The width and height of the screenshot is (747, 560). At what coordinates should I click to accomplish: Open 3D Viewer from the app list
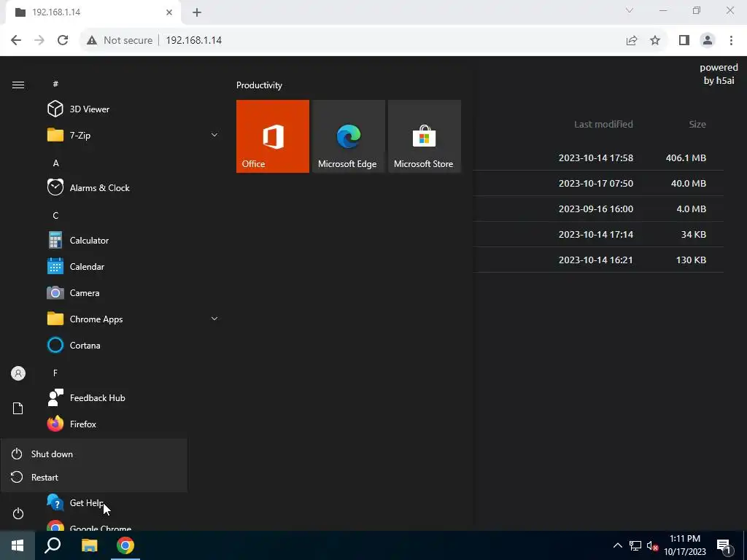133,109
